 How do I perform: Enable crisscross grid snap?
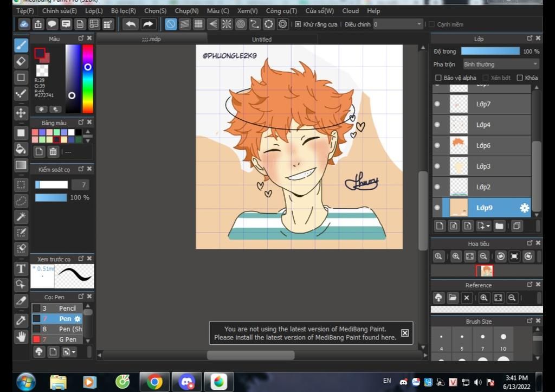click(199, 24)
